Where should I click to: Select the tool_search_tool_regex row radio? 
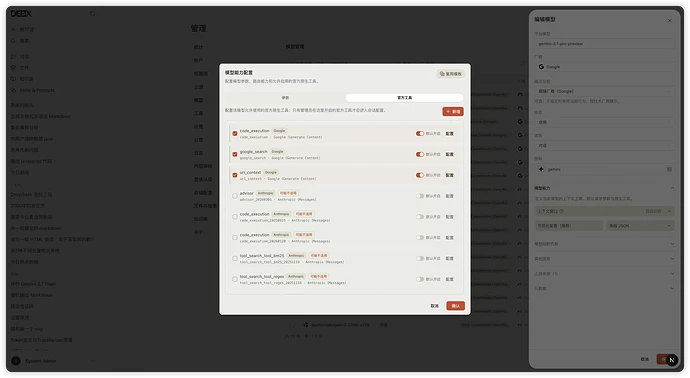(235, 279)
